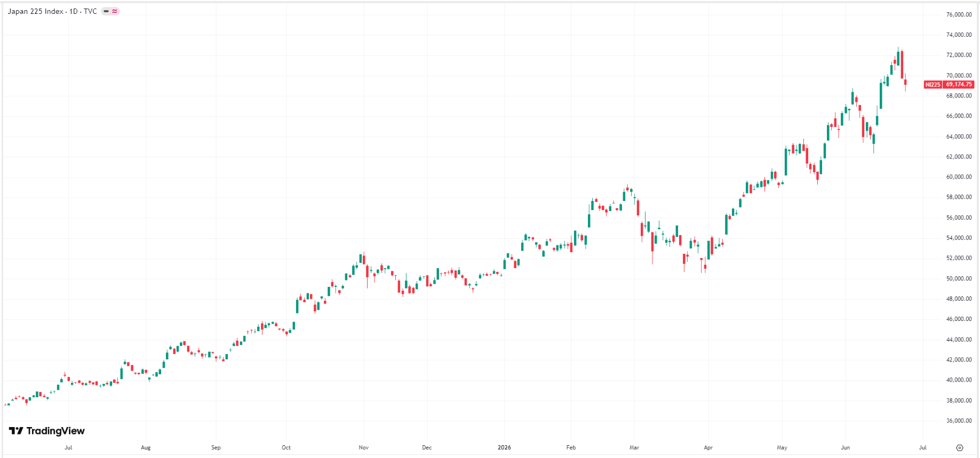
Task: Click the 1D interval in the chart title
Action: pyautogui.click(x=74, y=11)
